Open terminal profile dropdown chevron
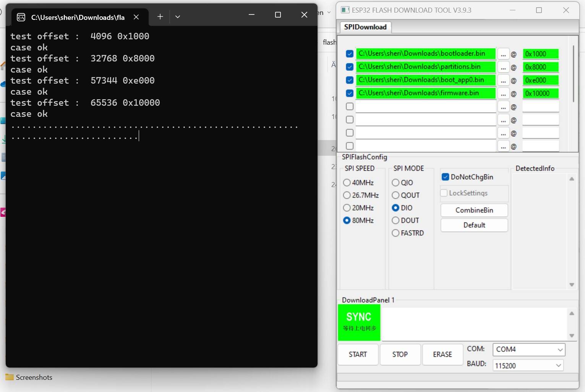Screen dimensions: 585x392 tap(177, 16)
